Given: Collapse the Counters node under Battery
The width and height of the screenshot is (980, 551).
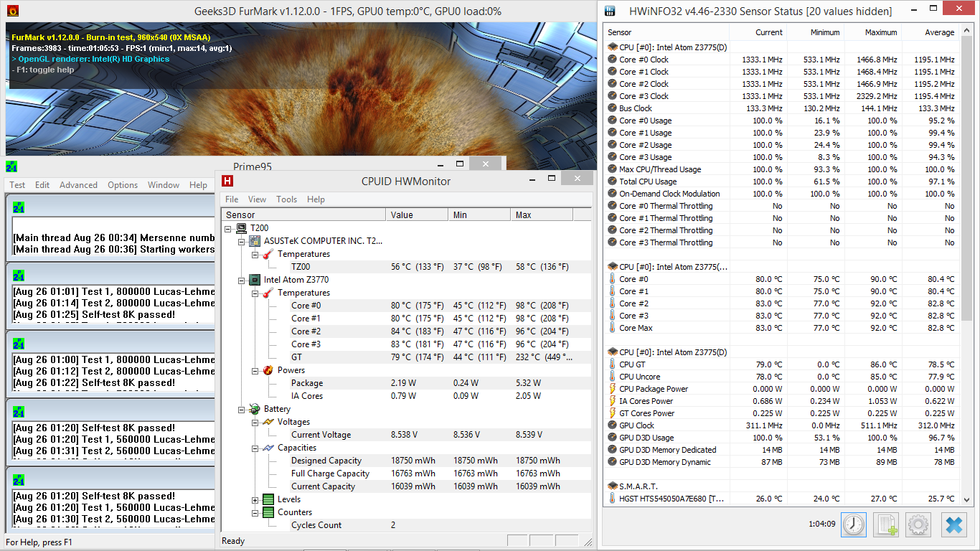Looking at the screenshot, I should [x=255, y=512].
